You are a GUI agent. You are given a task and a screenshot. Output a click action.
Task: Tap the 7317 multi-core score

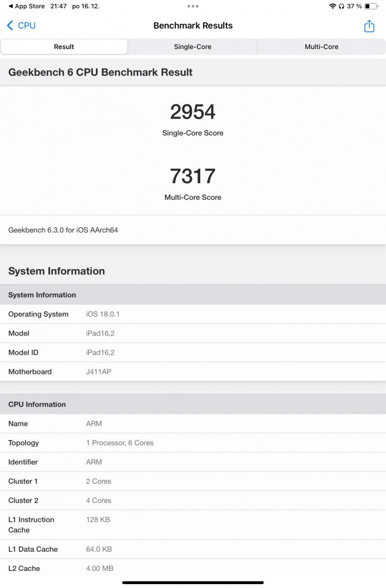tap(193, 176)
